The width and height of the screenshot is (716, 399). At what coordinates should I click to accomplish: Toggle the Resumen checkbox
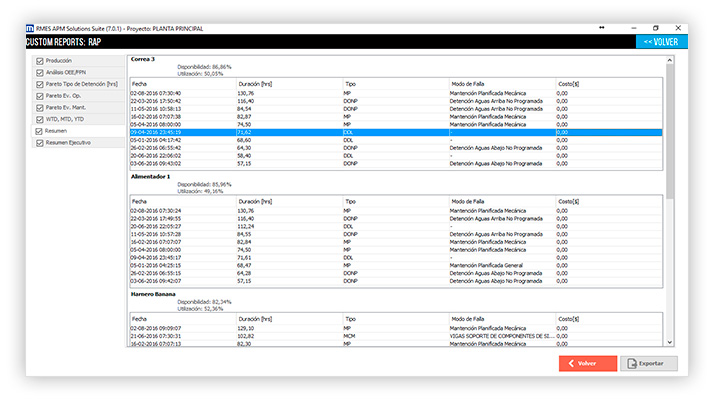(x=39, y=131)
